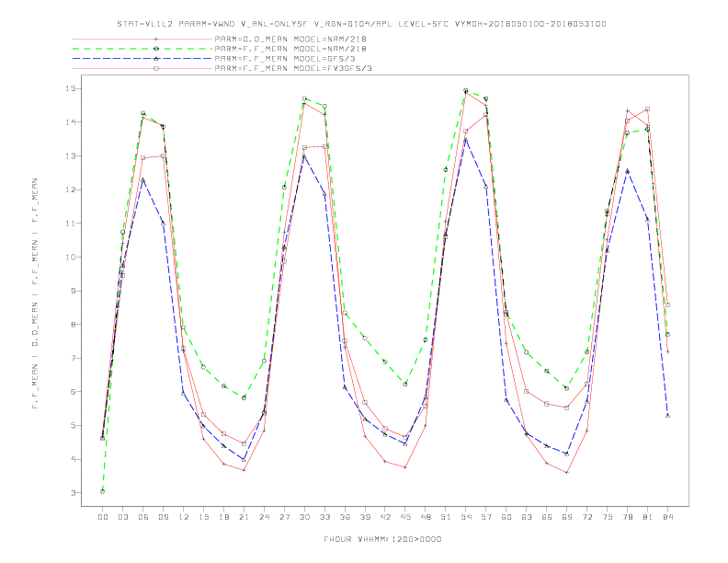
Task: Click x-axis forecast hour 15
Action: click(x=203, y=517)
